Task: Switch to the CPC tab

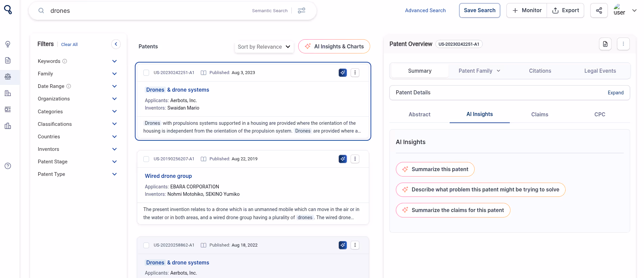Action: coord(600,114)
